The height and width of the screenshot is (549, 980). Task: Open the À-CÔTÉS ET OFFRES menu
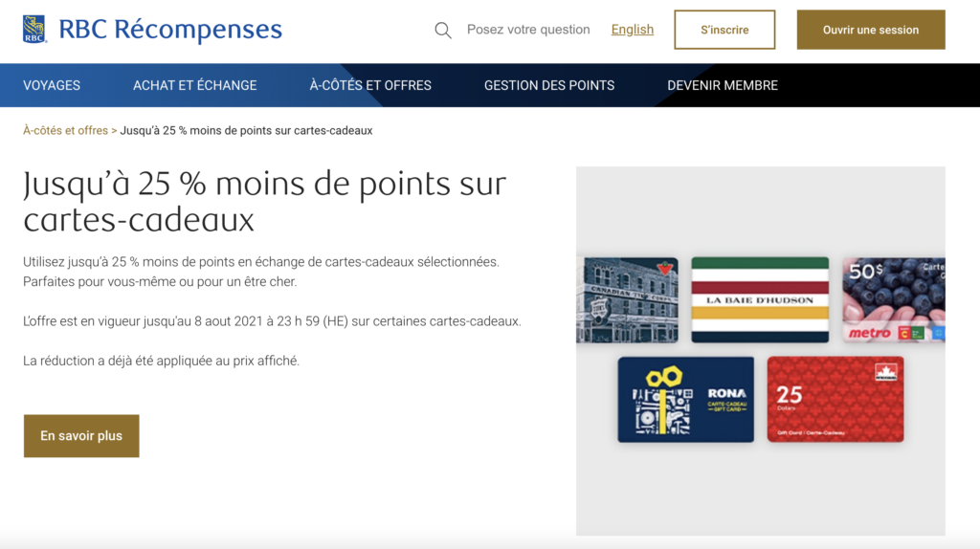pos(370,85)
